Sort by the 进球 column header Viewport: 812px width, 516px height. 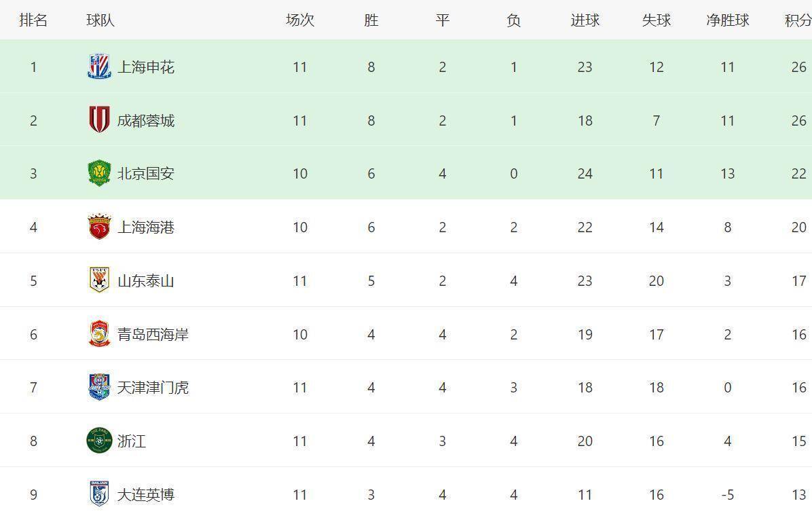[x=585, y=20]
